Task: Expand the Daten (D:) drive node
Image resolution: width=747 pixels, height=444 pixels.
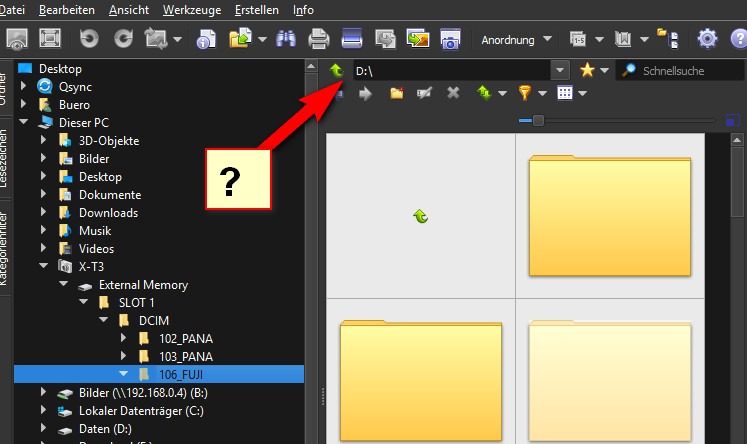Action: pyautogui.click(x=43, y=428)
